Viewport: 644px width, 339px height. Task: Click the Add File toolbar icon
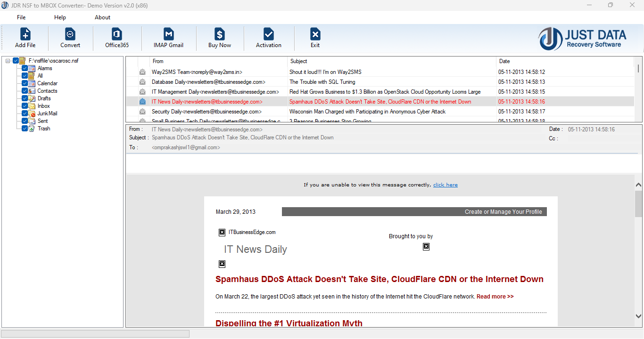click(x=25, y=34)
